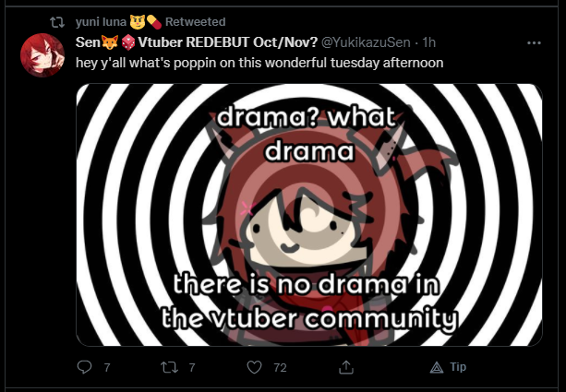Click the Tip label
Screen dimensions: 566x392
(458, 367)
